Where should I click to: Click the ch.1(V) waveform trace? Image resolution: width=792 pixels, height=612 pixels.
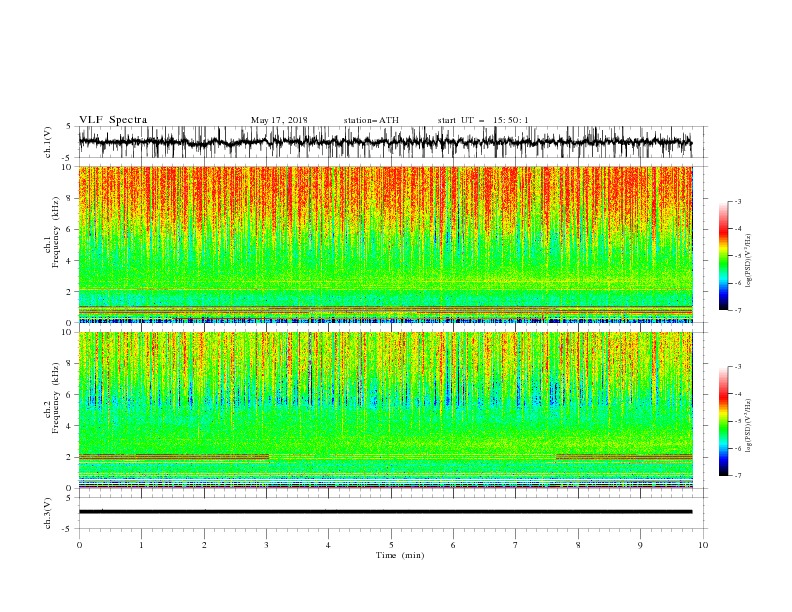[385, 142]
